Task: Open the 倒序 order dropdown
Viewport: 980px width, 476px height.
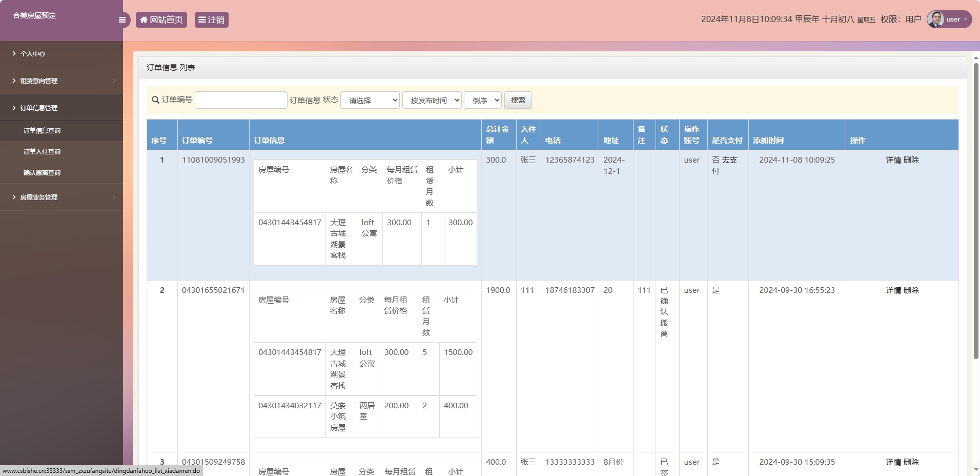Action: click(x=482, y=100)
